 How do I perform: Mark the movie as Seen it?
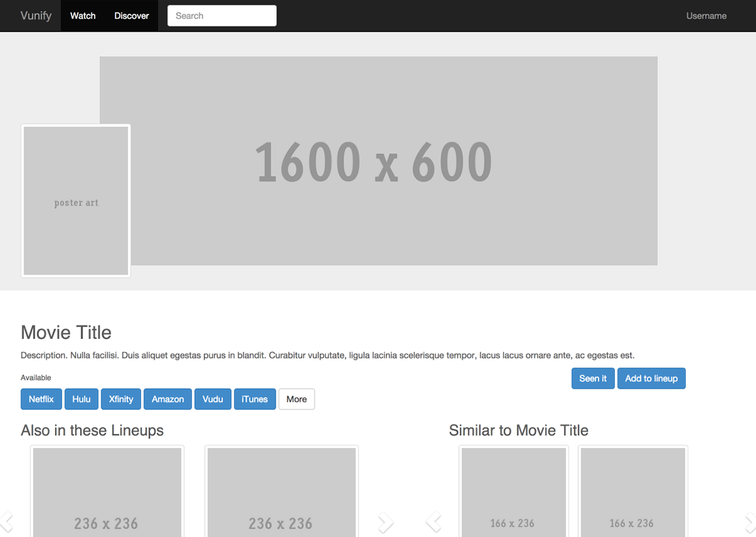592,378
